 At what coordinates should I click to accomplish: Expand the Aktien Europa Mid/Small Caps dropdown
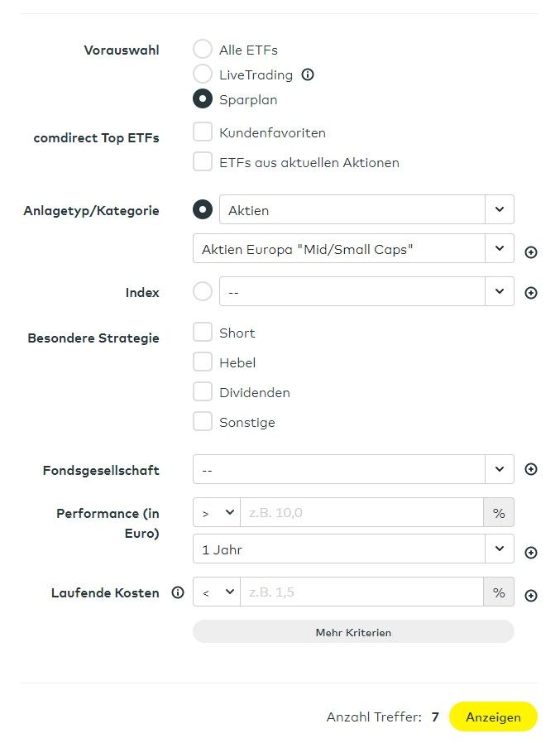(353, 249)
